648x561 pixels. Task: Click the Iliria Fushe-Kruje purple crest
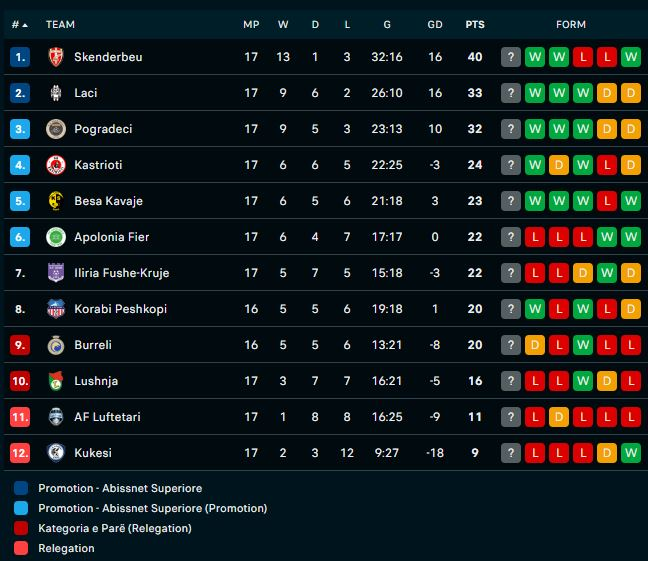pos(56,273)
